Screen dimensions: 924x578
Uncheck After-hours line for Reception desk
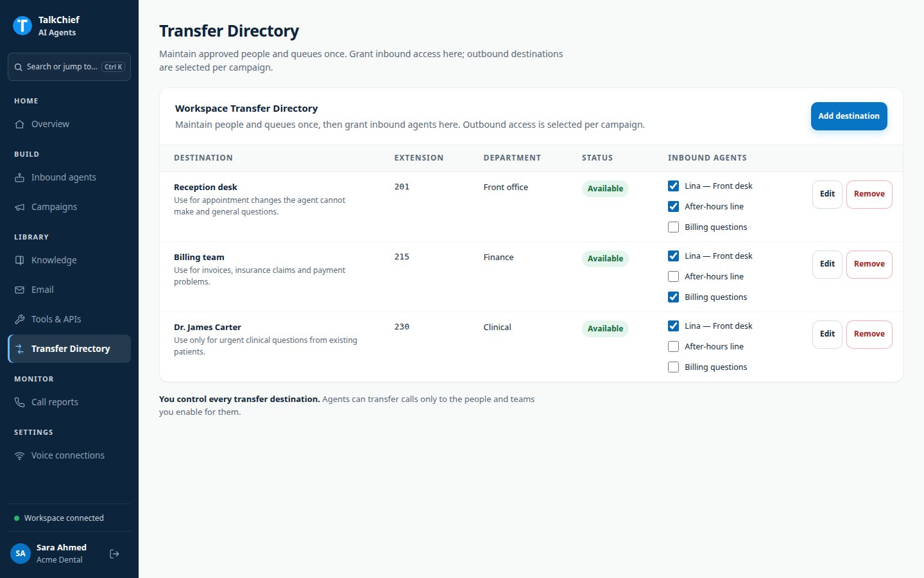[673, 206]
